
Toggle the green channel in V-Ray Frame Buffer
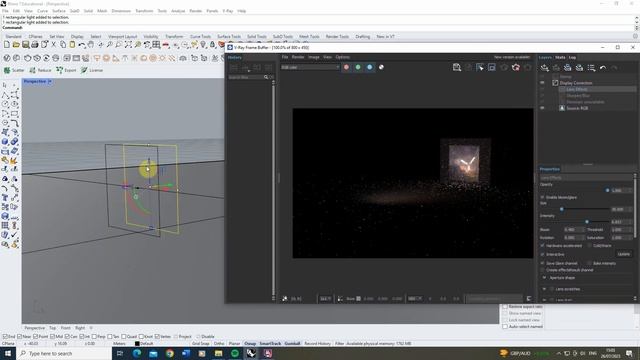[358, 67]
